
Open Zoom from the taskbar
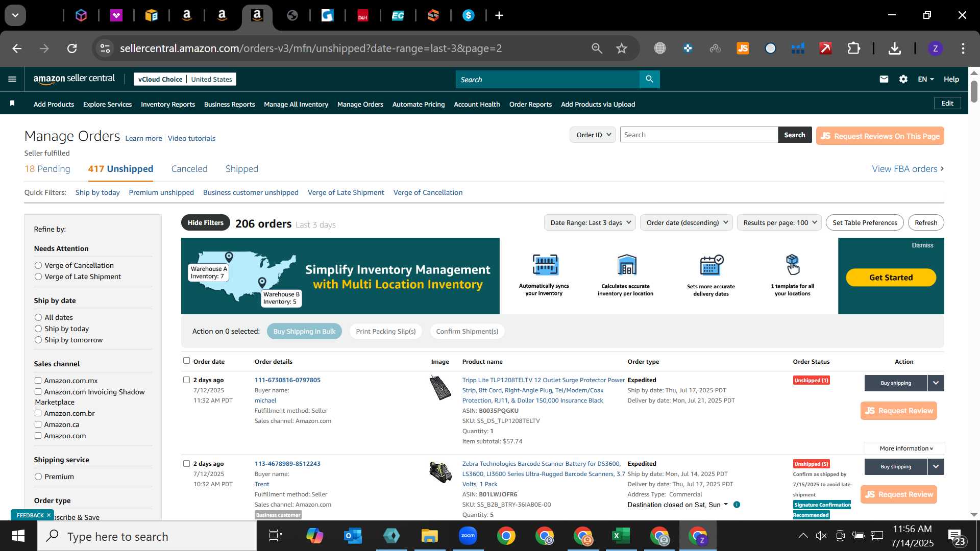(468, 536)
